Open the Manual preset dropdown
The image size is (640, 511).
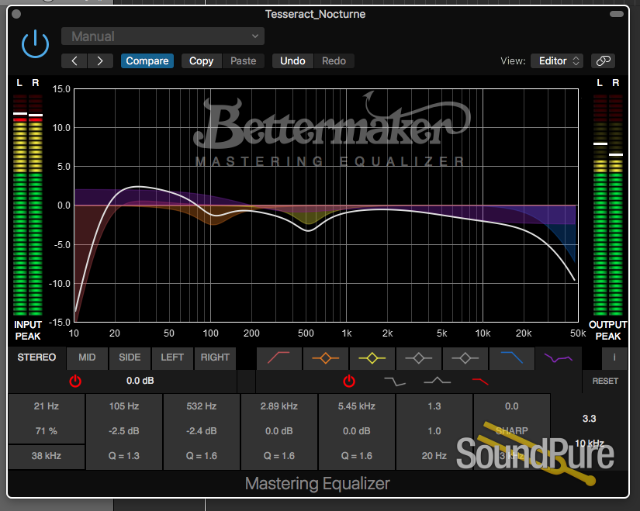coord(162,36)
